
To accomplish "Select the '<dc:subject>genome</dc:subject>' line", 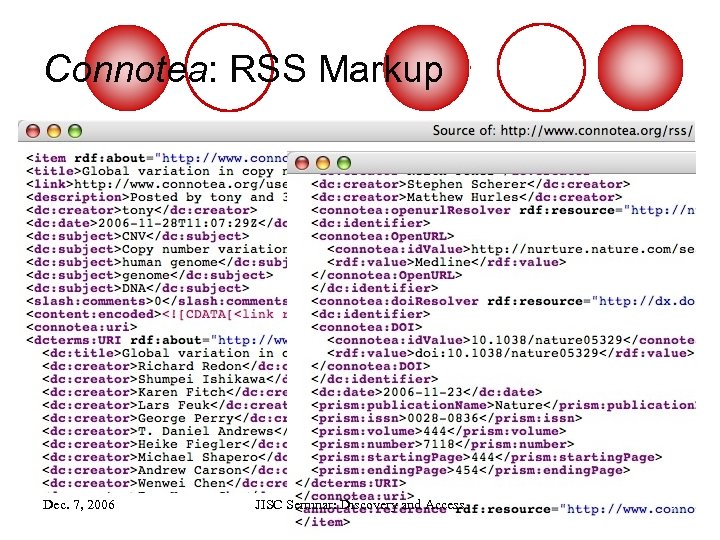I will pyautogui.click(x=149, y=275).
